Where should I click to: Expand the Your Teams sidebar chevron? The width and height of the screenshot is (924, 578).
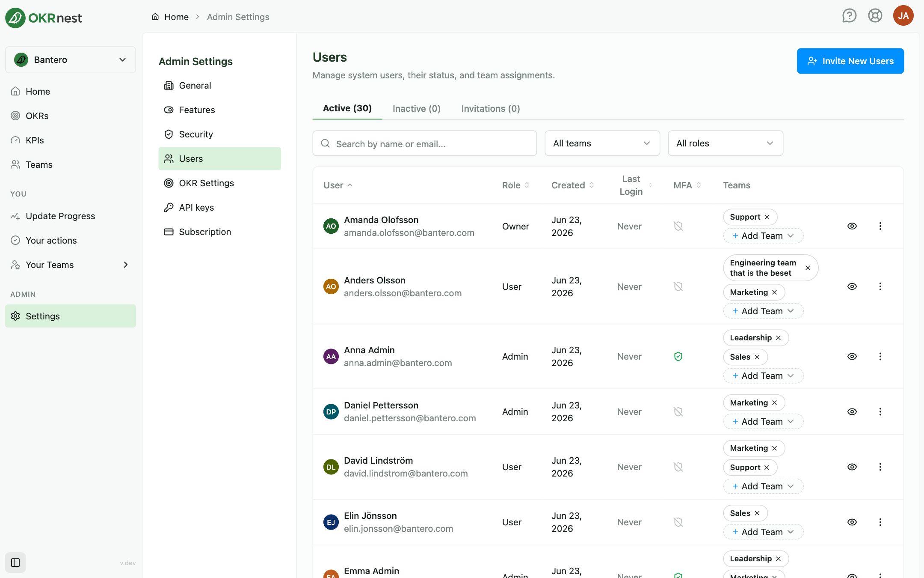click(x=126, y=265)
